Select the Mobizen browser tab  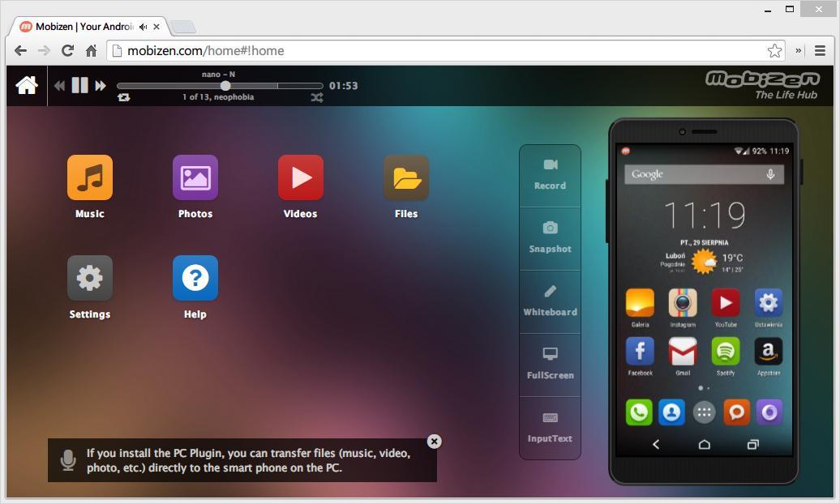click(x=88, y=26)
